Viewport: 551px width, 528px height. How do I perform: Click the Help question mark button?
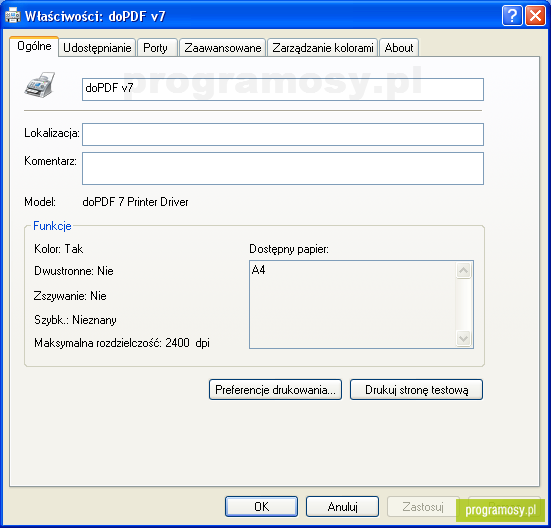(x=512, y=16)
